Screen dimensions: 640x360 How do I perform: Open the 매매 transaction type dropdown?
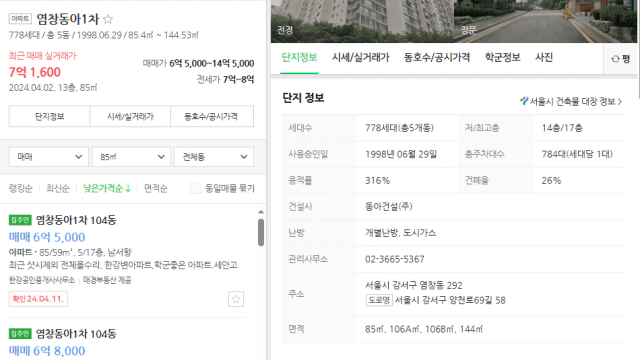click(x=49, y=157)
